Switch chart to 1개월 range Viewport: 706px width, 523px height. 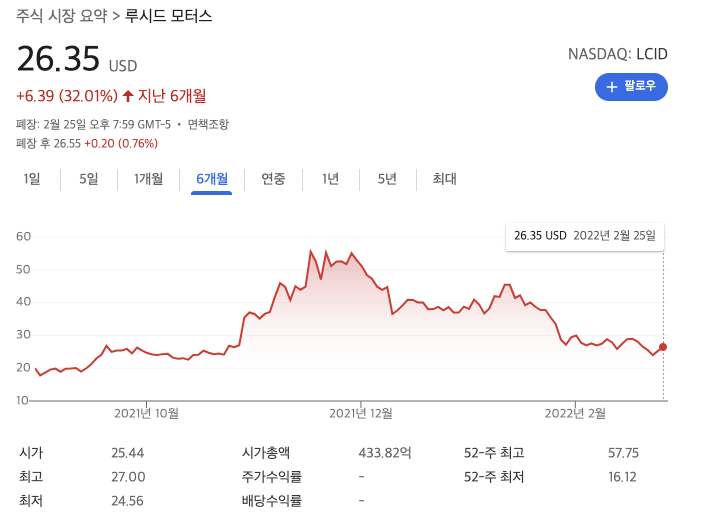(148, 179)
